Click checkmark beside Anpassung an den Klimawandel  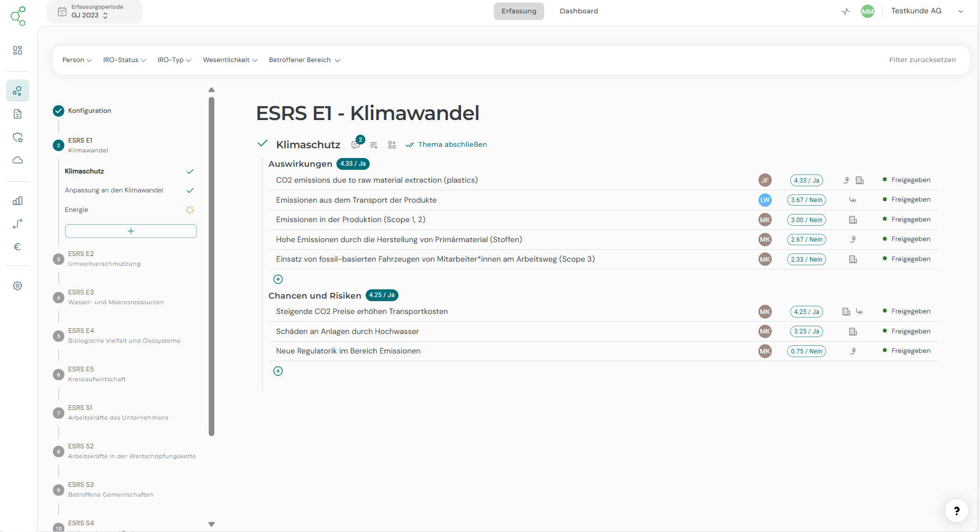[190, 190]
